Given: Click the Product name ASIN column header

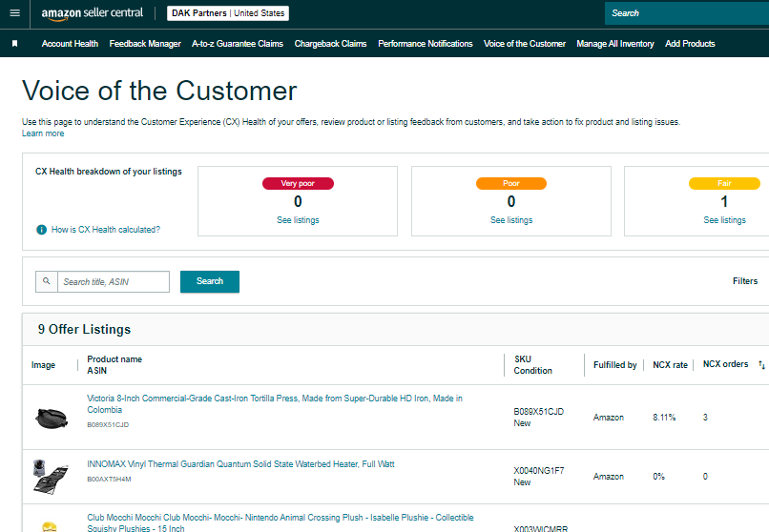Looking at the screenshot, I should [x=114, y=364].
